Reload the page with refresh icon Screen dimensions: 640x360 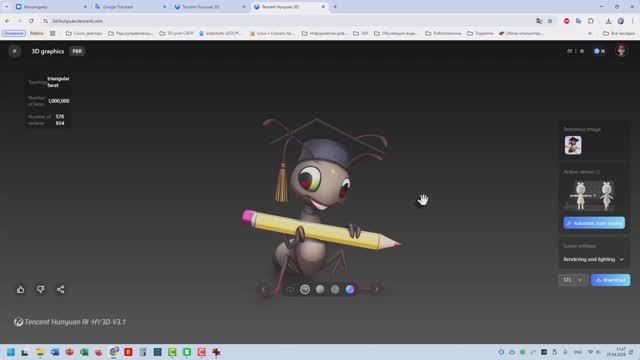pyautogui.click(x=31, y=21)
